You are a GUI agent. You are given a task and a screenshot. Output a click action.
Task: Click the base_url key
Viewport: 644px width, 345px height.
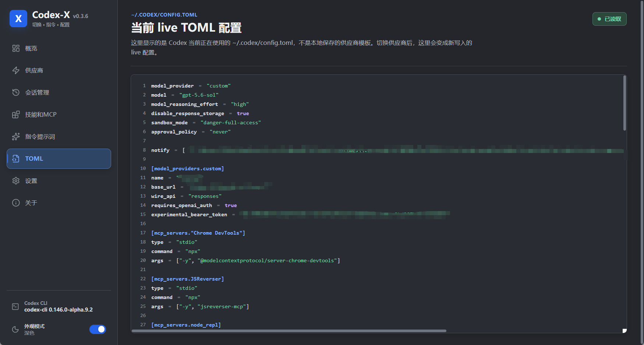coord(163,187)
